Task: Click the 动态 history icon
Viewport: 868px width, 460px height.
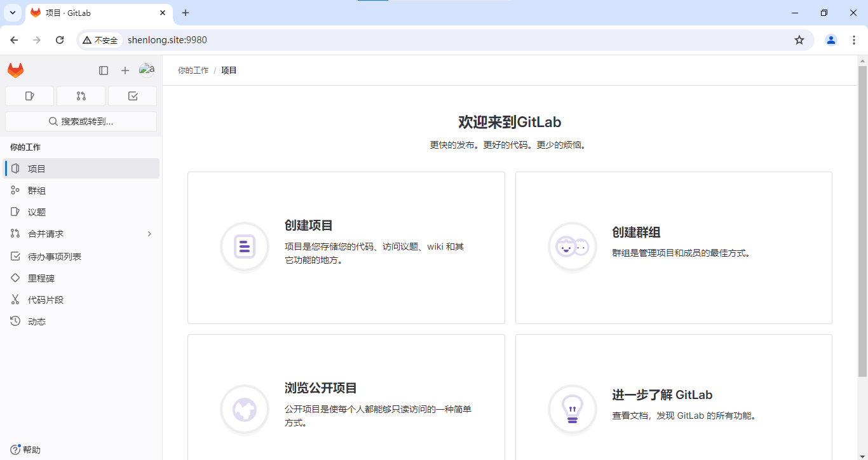Action: click(16, 321)
